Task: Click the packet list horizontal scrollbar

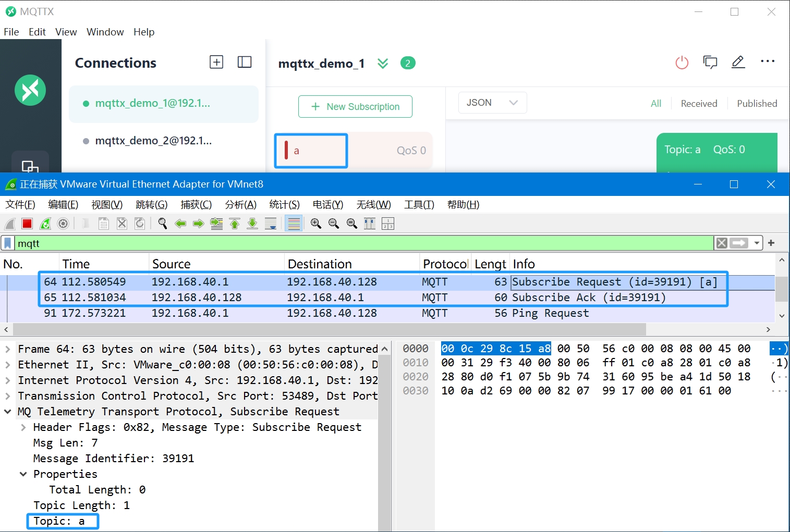Action: (329, 329)
